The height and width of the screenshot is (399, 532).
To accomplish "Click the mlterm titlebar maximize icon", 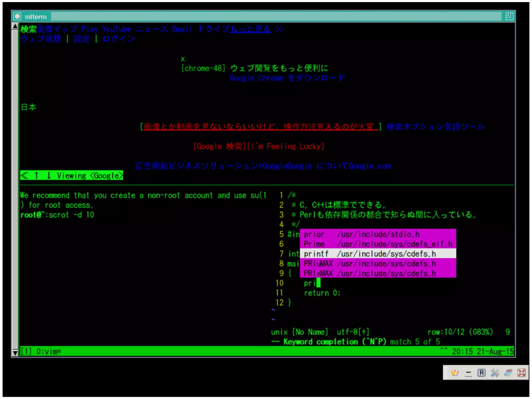I will [x=509, y=16].
